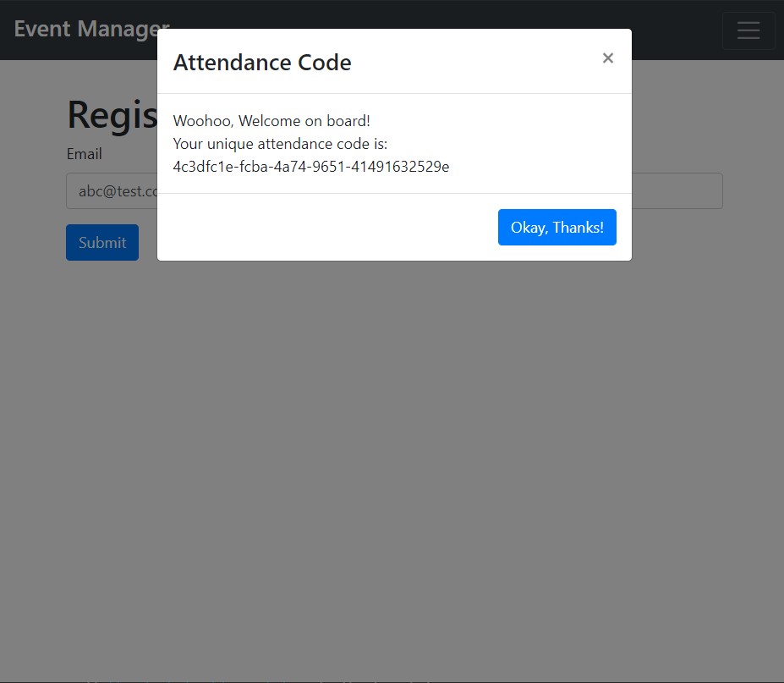Open the hamburger navigation menu
The image size is (784, 683).
point(748,30)
